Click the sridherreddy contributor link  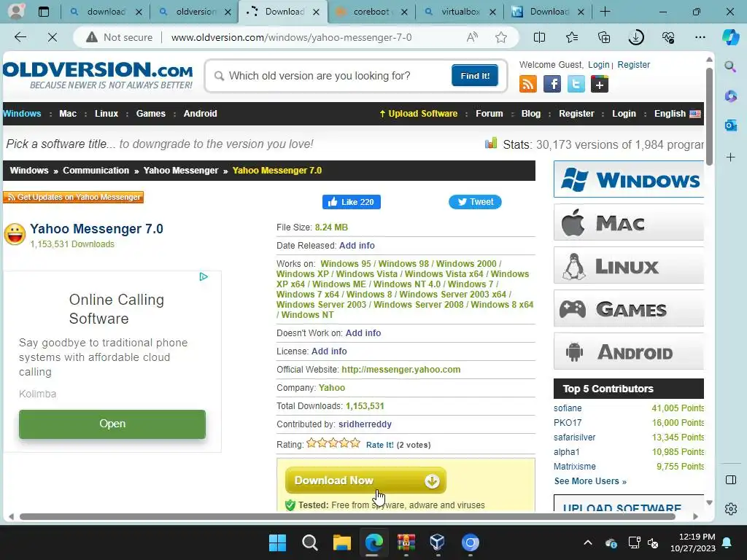pos(365,424)
